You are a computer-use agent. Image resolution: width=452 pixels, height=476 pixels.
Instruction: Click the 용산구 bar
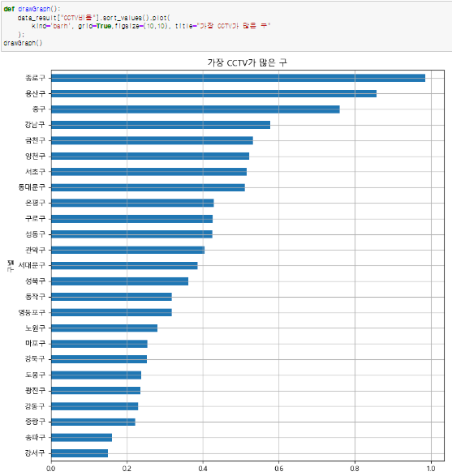coord(214,93)
